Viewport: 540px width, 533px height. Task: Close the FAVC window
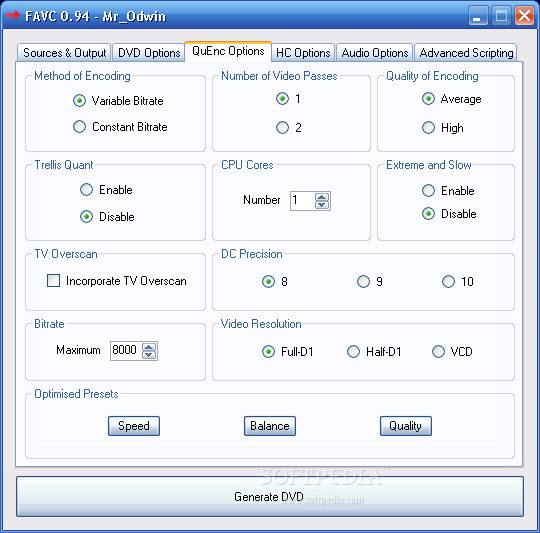click(x=524, y=16)
